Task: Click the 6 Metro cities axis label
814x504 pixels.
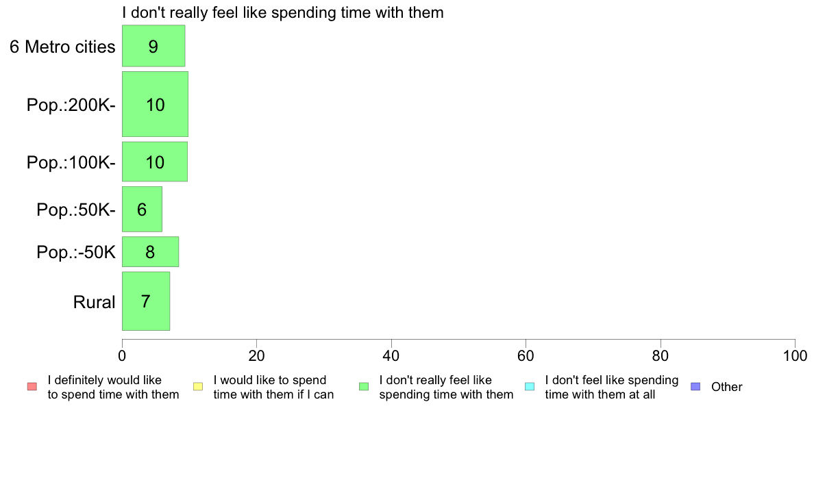Action: point(62,47)
